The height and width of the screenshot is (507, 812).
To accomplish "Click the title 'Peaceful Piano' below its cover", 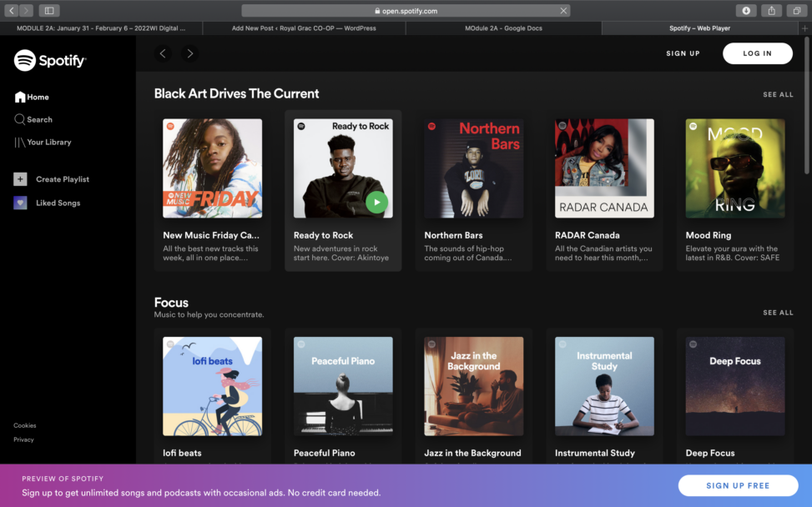I will coord(324,453).
